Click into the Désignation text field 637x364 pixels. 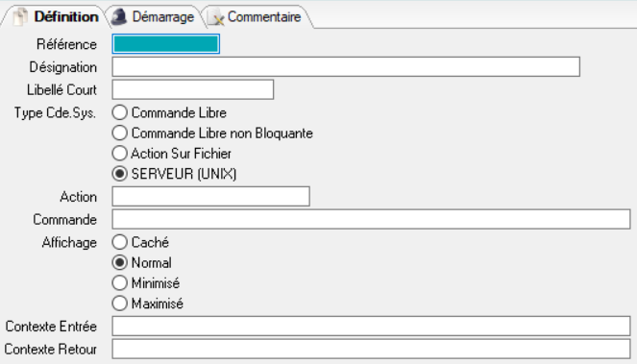(346, 66)
